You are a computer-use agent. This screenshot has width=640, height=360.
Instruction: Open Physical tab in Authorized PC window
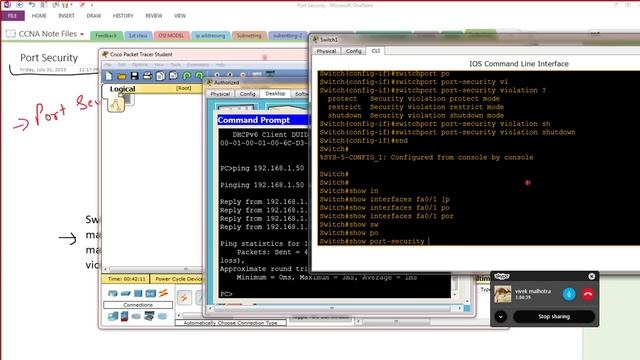tap(220, 94)
